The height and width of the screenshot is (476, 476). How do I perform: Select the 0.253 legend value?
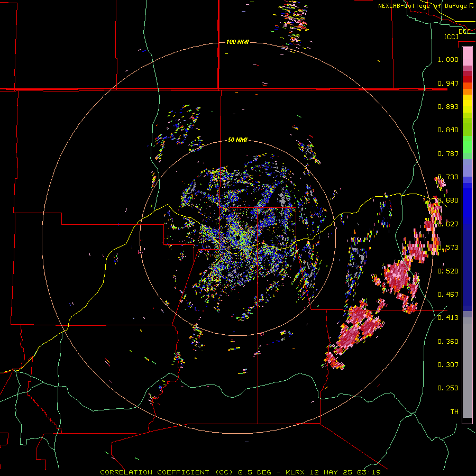448,388
